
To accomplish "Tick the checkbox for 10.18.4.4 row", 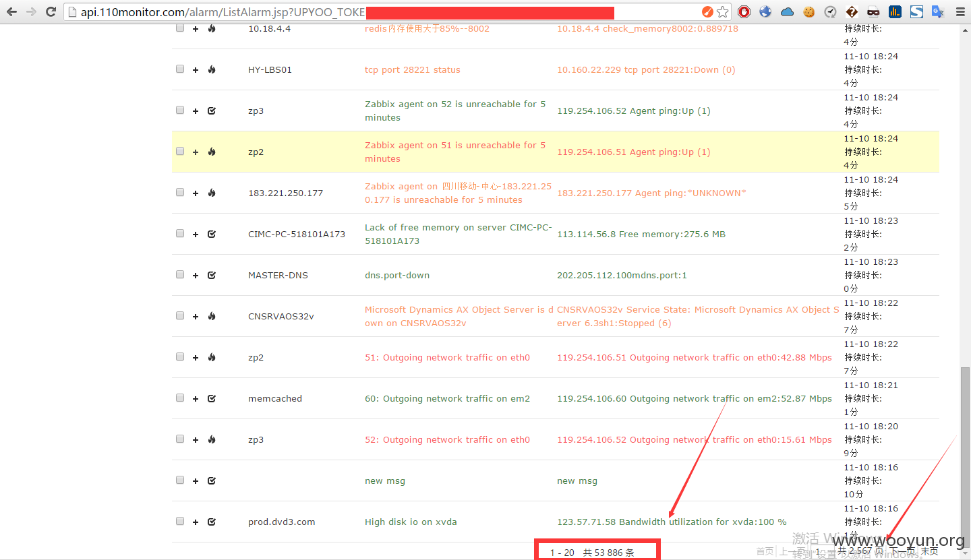I will 180,28.
